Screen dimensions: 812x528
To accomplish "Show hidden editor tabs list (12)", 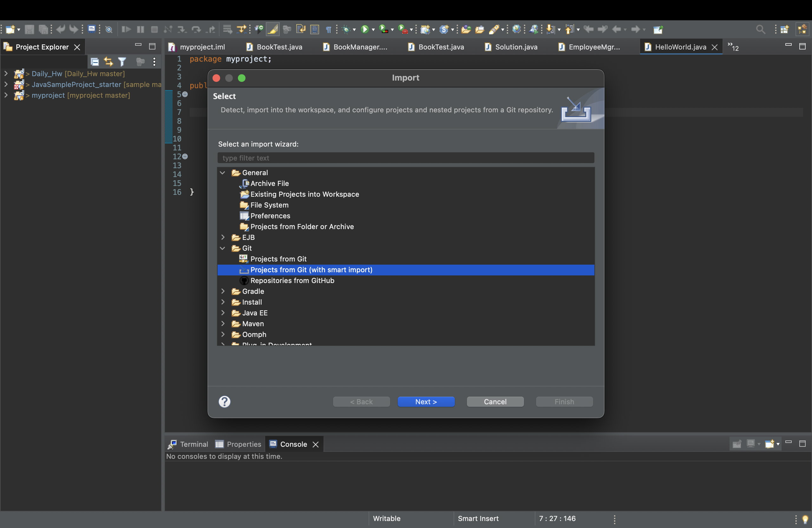I will click(733, 47).
